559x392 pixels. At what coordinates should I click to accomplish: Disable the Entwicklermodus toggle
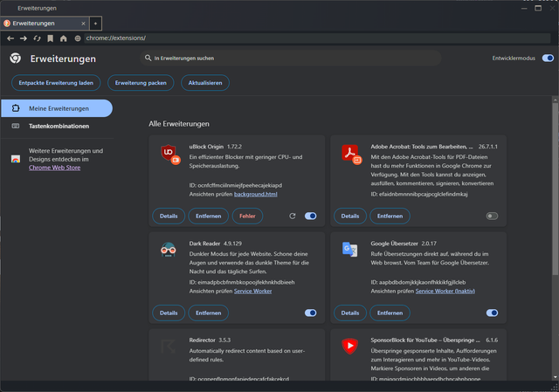tap(548, 58)
